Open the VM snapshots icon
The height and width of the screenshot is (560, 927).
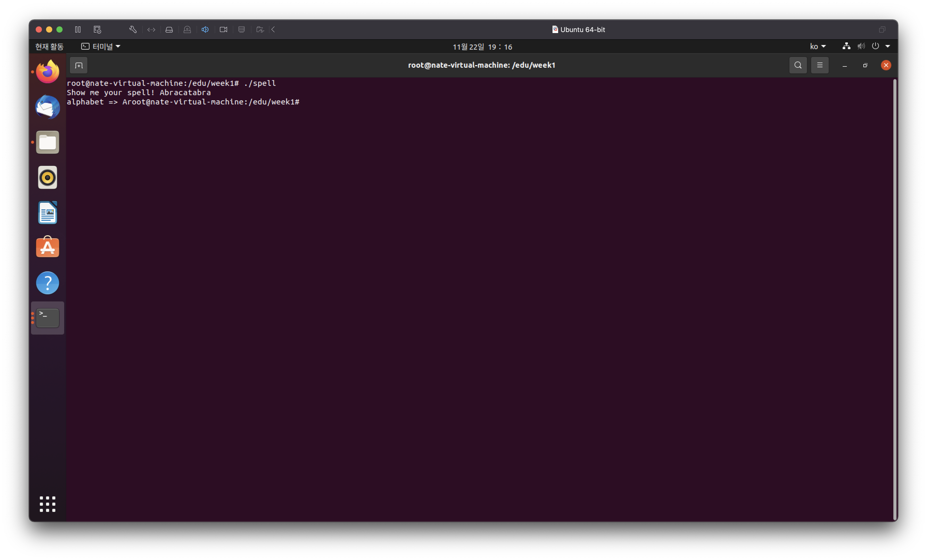tap(98, 29)
